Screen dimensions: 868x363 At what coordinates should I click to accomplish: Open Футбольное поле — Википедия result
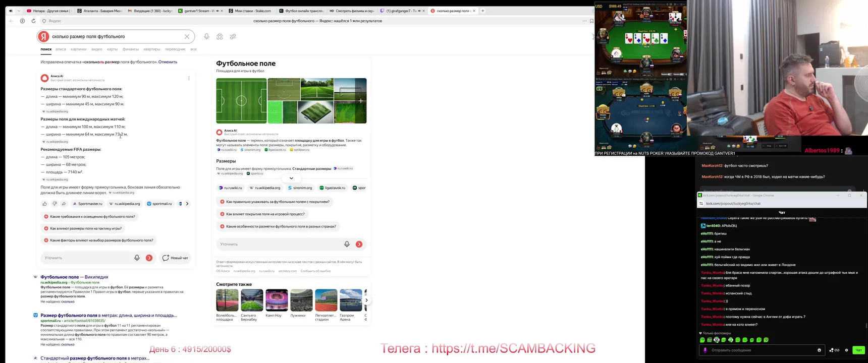[74, 277]
